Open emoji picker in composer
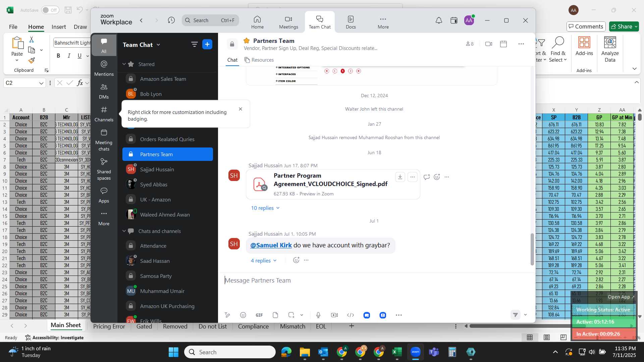 pos(243,315)
